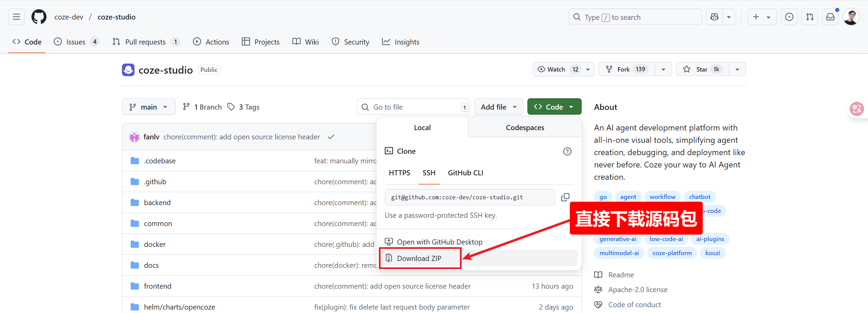Screen dimensions: 868x313
Task: Switch to the Issues tab
Action: 77,42
